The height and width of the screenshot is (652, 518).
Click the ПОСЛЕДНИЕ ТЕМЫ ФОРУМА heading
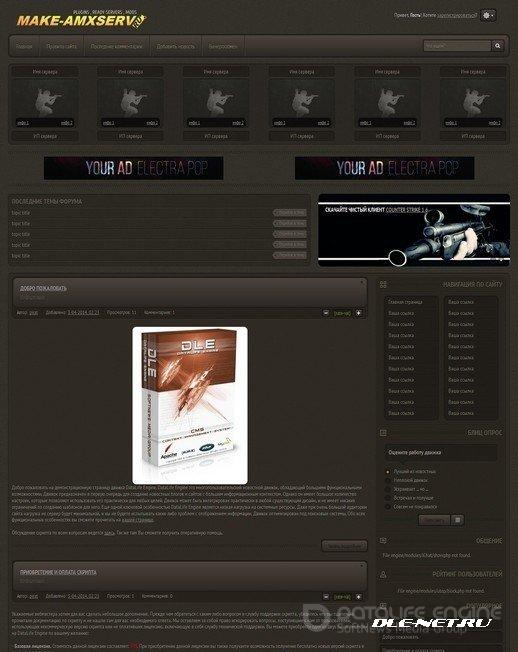pos(47,202)
